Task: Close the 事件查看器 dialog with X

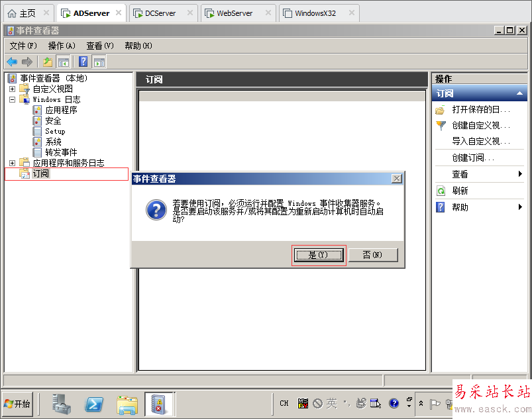Action: point(397,179)
